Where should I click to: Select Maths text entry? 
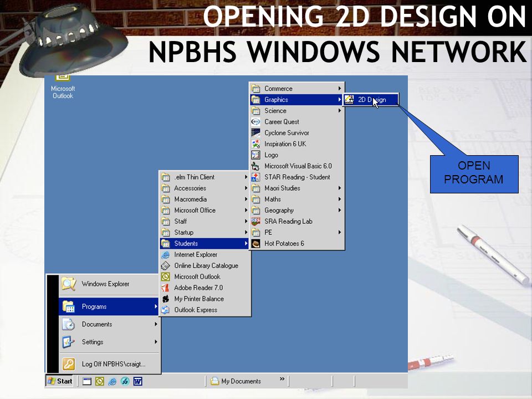click(273, 199)
